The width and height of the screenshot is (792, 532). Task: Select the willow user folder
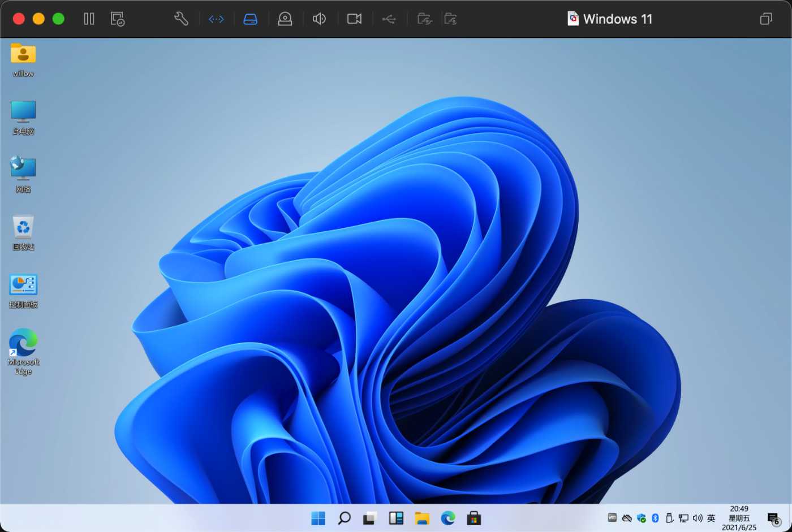pyautogui.click(x=23, y=60)
